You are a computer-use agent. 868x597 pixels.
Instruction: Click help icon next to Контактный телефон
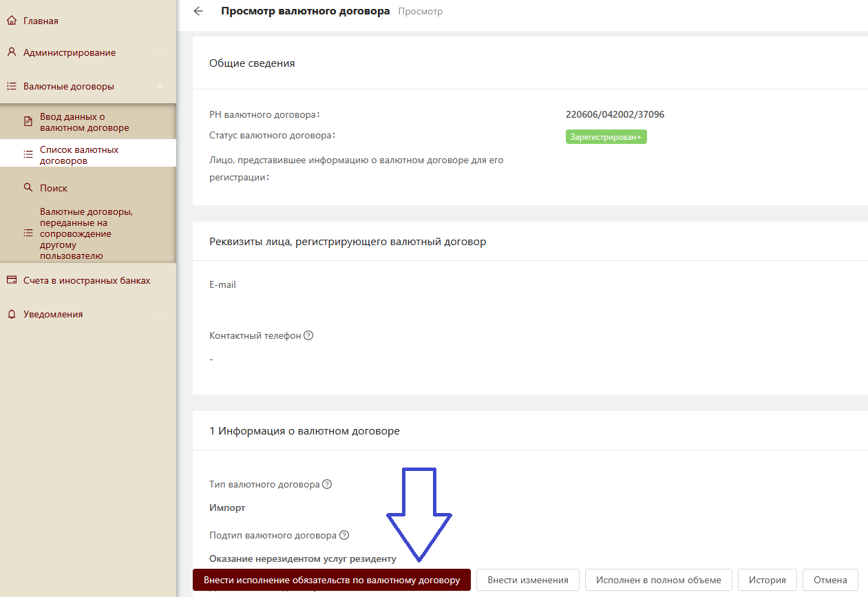(x=308, y=335)
